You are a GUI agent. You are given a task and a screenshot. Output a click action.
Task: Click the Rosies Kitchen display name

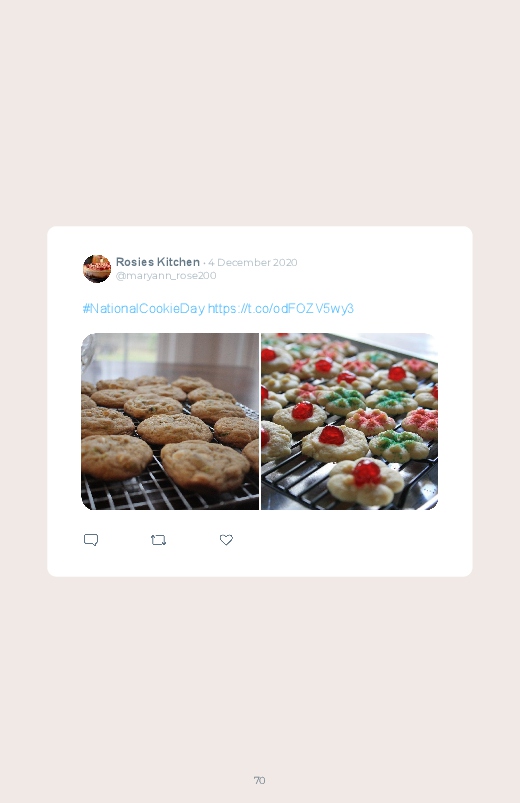158,262
